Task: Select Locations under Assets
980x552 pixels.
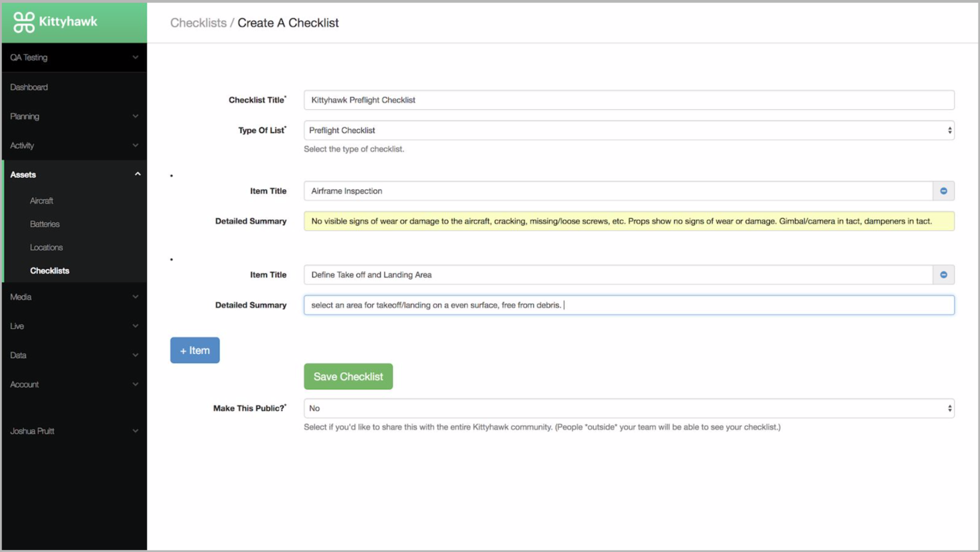Action: [x=47, y=247]
